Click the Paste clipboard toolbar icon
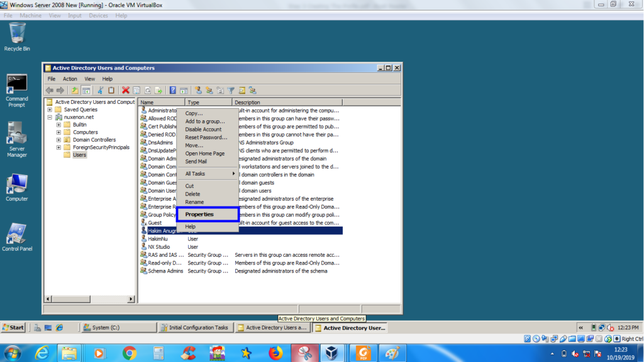 (111, 90)
